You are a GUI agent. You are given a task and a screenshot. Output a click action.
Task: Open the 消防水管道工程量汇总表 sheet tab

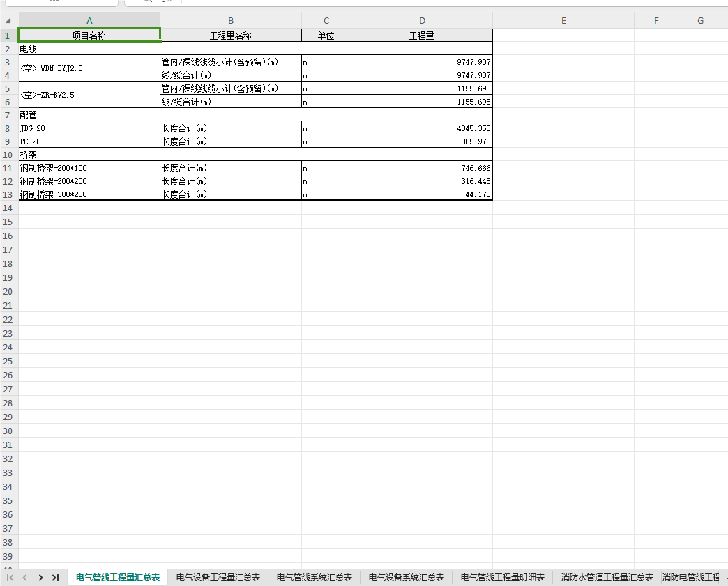pos(607,577)
